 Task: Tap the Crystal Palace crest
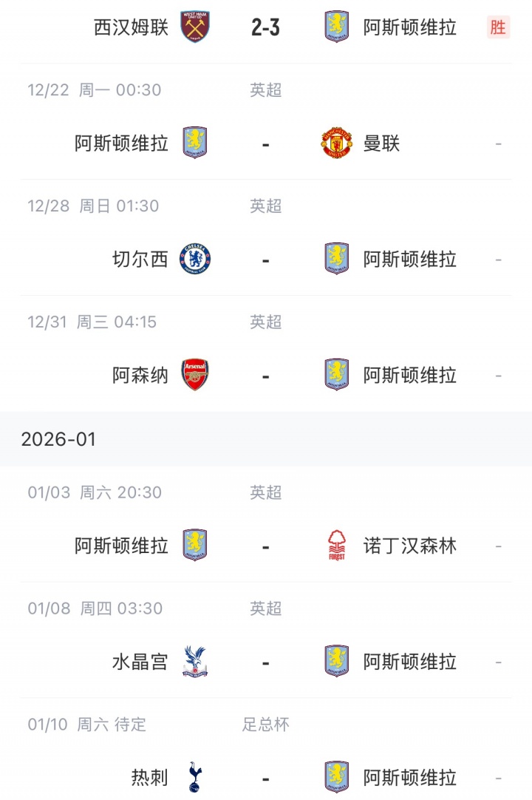point(195,662)
